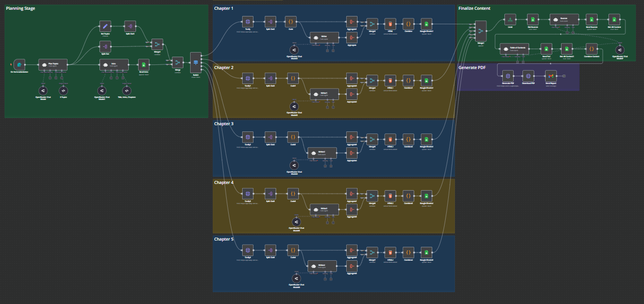Viewport: 644px width, 304px height.
Task: Open the Combine Content code node
Action: (591, 48)
